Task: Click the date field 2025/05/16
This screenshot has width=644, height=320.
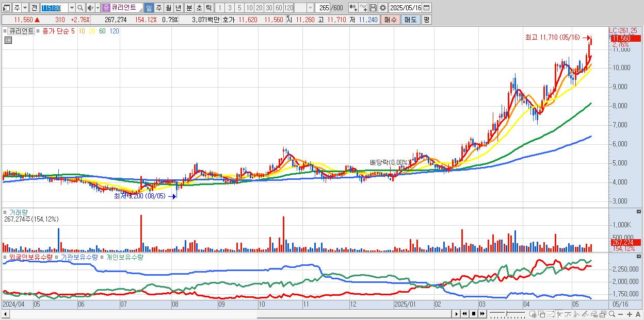Action: (405, 8)
